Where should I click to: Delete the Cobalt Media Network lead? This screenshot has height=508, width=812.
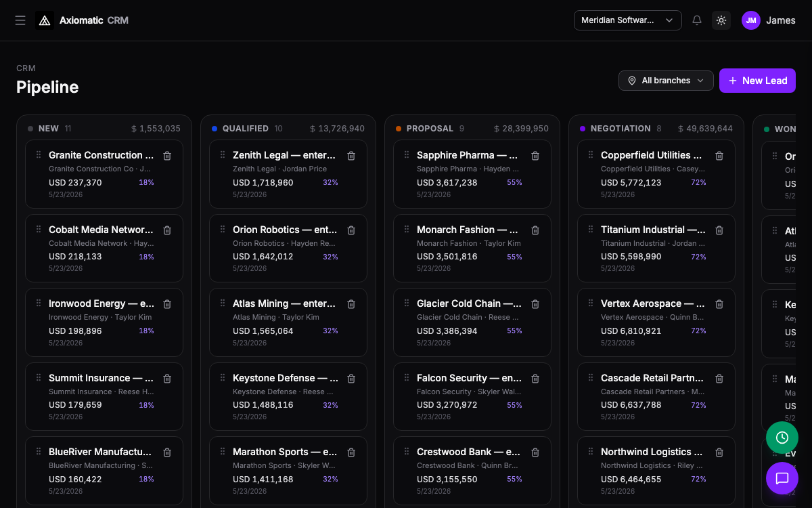[x=167, y=230]
